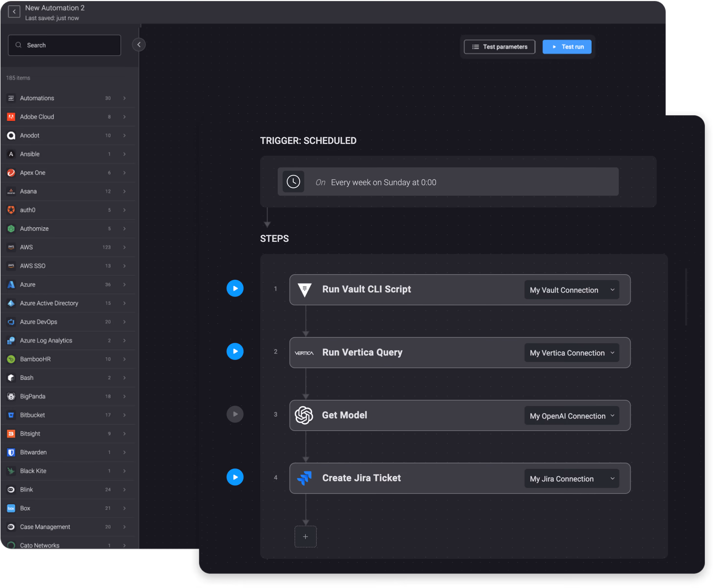This screenshot has height=588, width=716.
Task: Open the My Vault Connection dropdown
Action: (x=572, y=290)
